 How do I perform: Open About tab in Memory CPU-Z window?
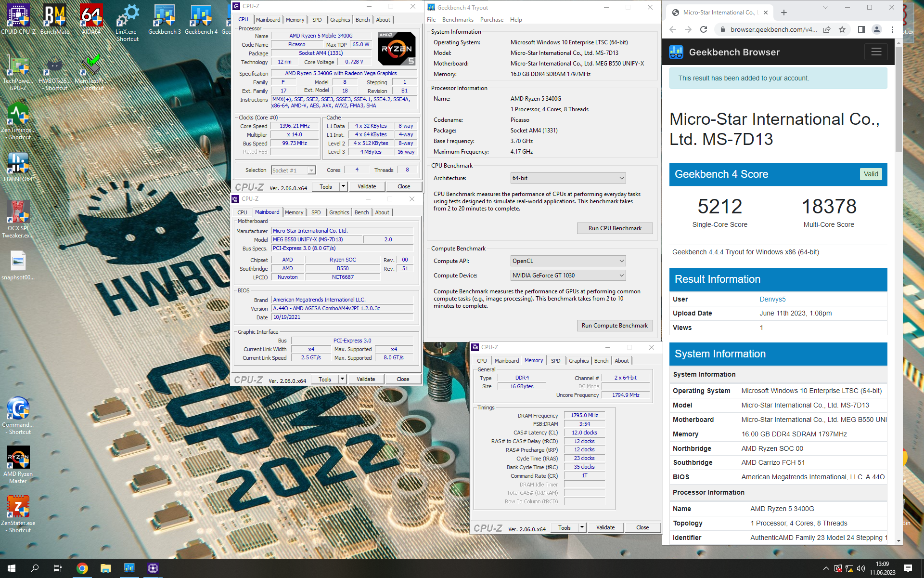622,361
